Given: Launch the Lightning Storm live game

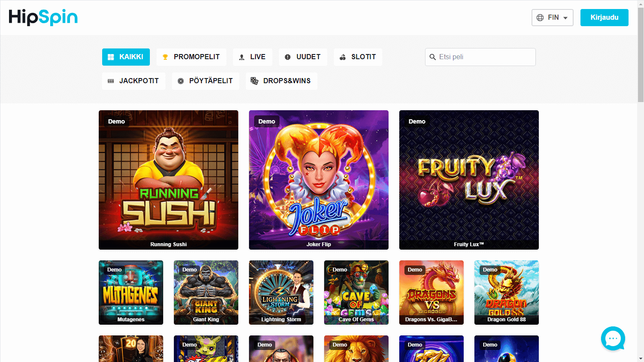Looking at the screenshot, I should (x=281, y=293).
